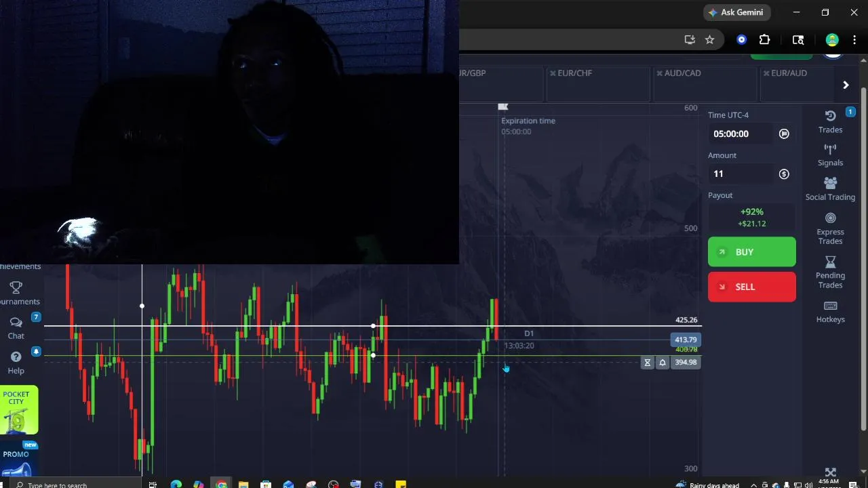The height and width of the screenshot is (488, 868).
Task: Click the page vertical scrollbar
Action: [863, 258]
